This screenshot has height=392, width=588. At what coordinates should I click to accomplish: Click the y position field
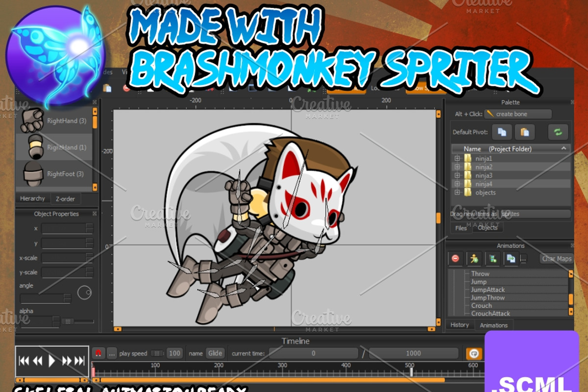point(67,243)
